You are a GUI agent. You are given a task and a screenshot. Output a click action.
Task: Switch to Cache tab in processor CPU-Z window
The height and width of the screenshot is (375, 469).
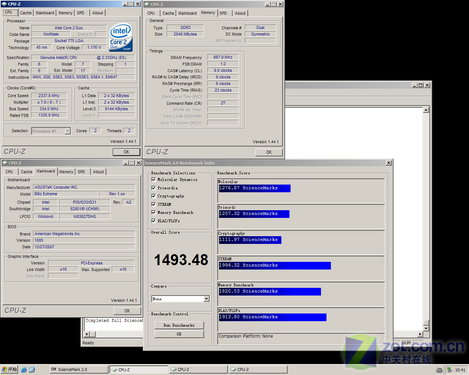[26, 13]
